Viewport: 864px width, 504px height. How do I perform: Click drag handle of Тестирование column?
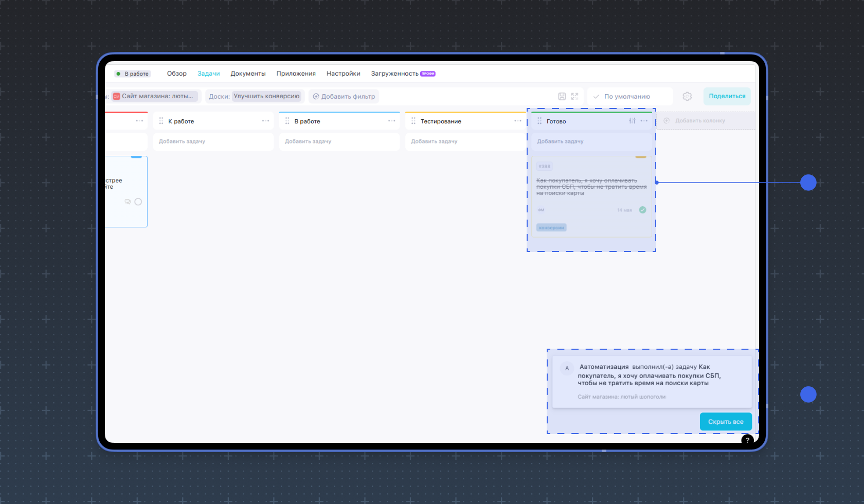(413, 121)
